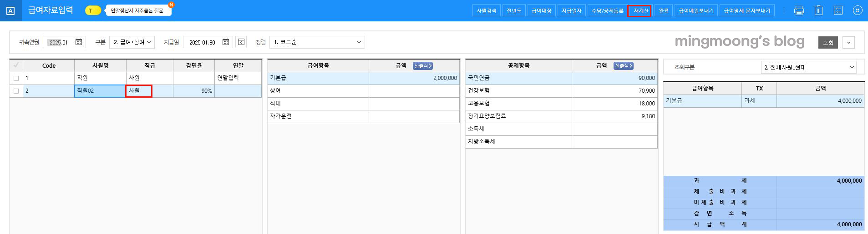Toggle the select-all checkmark in table header
The width and height of the screenshot is (868, 234).
[x=16, y=65]
